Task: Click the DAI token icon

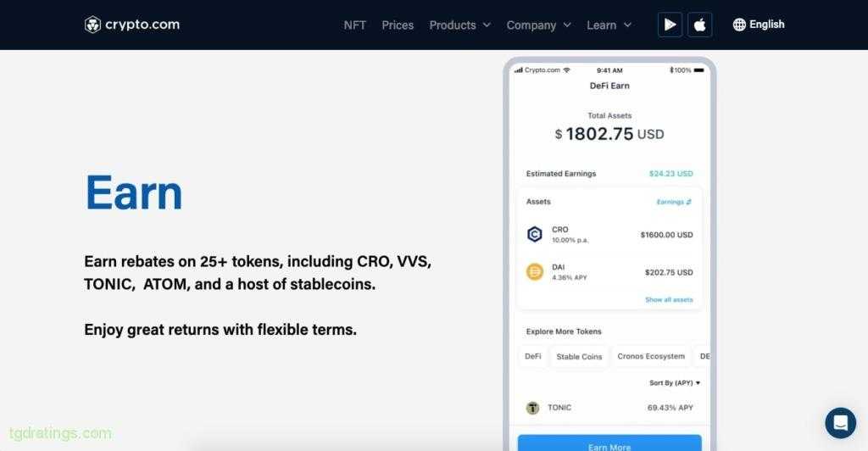Action: 535,272
